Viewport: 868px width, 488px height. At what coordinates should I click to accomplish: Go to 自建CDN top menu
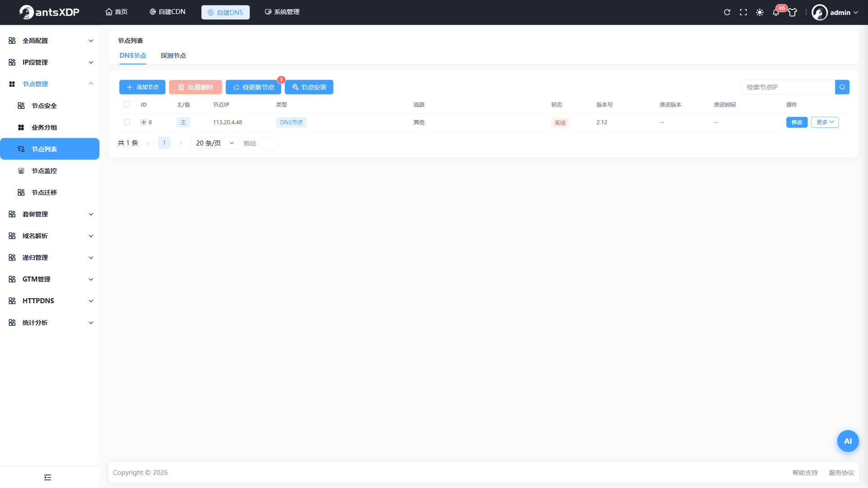pyautogui.click(x=167, y=12)
